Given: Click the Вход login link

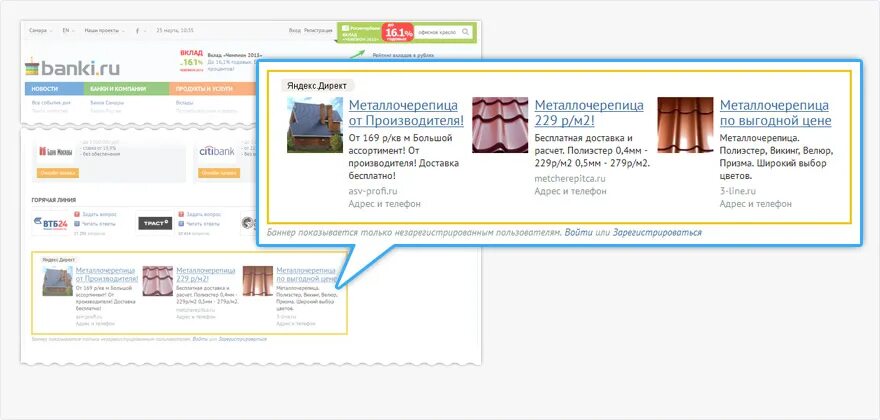Looking at the screenshot, I should point(295,30).
